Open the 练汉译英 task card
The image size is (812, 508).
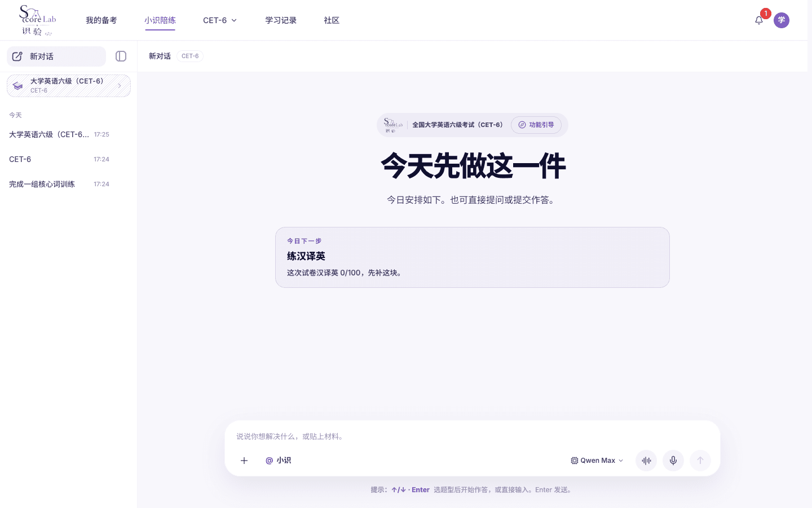coord(473,257)
